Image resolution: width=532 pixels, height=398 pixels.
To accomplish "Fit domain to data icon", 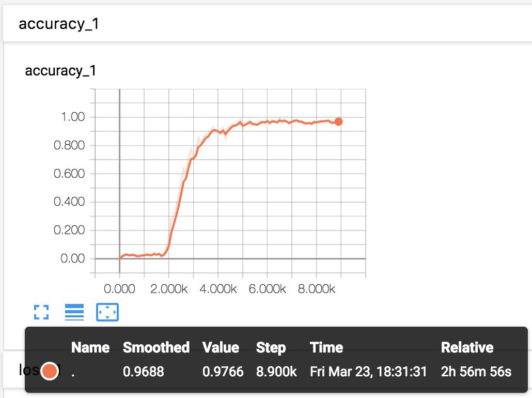I will coord(107,312).
